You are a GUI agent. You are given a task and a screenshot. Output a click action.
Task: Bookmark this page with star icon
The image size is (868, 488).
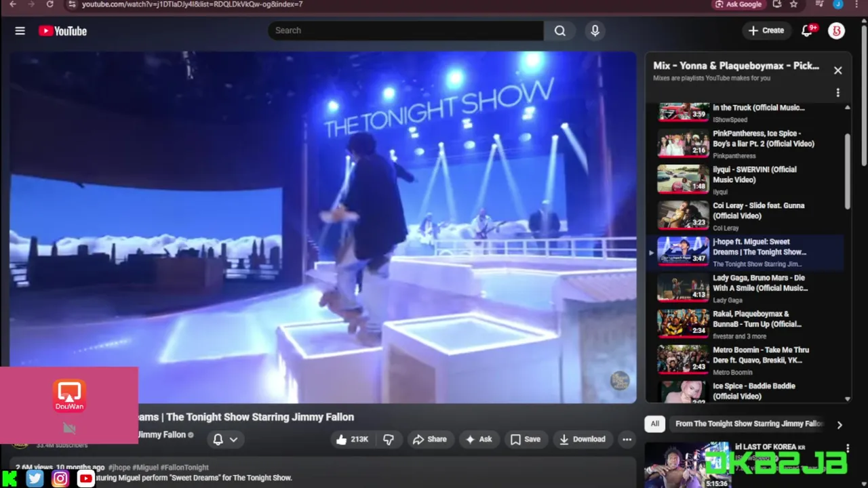click(x=793, y=4)
